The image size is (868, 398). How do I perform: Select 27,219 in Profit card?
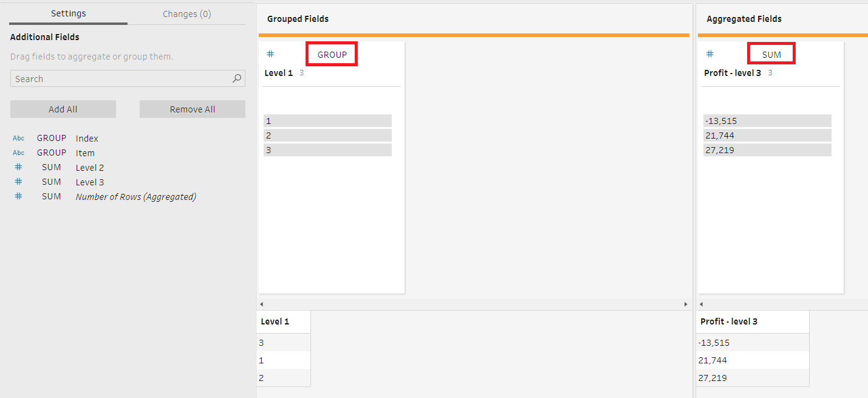pyautogui.click(x=767, y=150)
